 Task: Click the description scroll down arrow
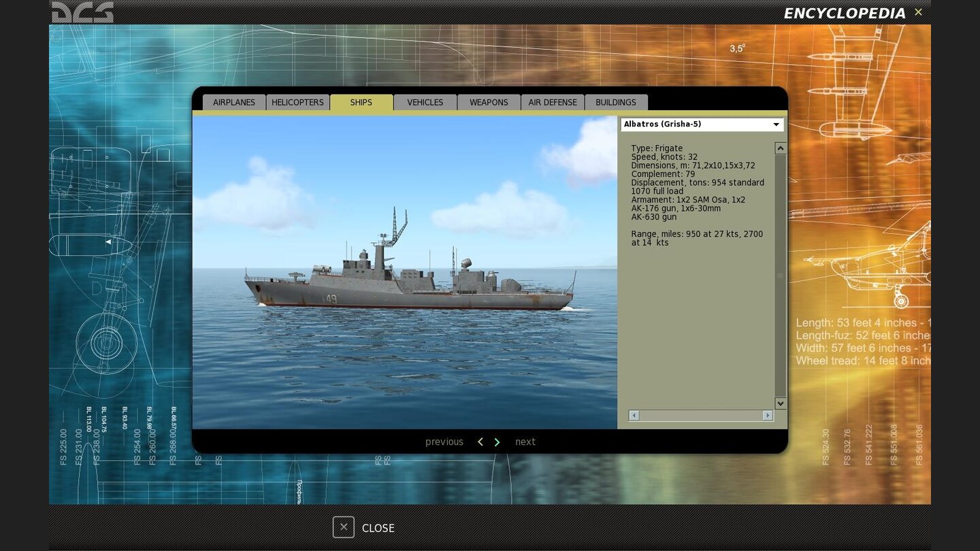click(781, 403)
